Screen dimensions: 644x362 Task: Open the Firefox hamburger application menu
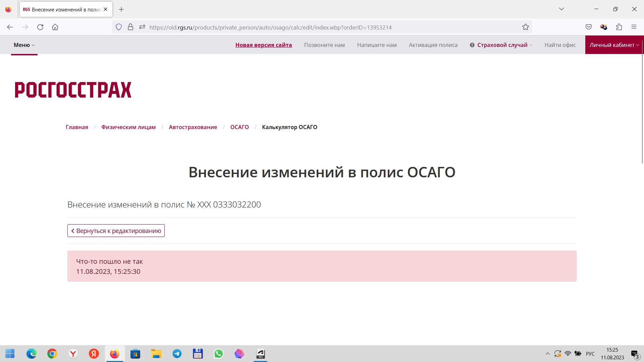(634, 27)
